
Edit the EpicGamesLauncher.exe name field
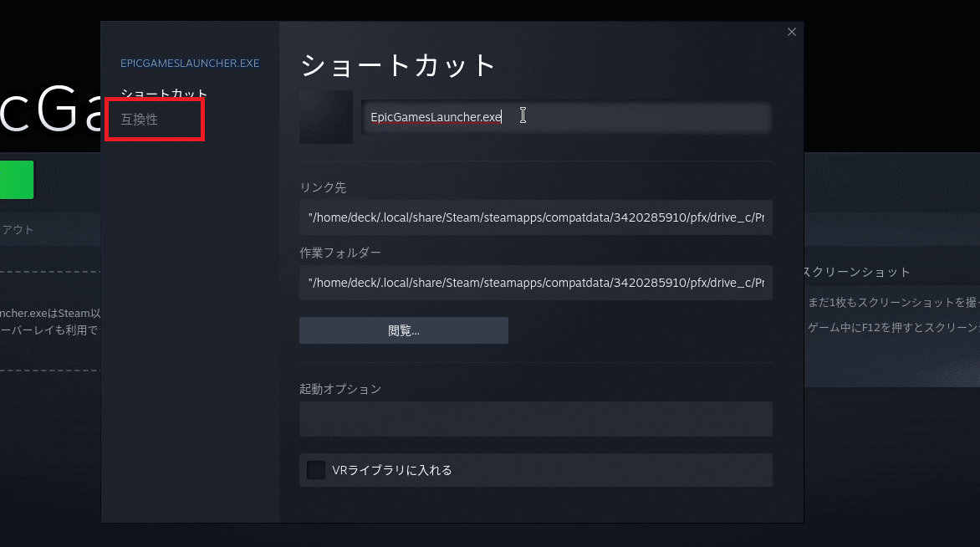tap(566, 117)
